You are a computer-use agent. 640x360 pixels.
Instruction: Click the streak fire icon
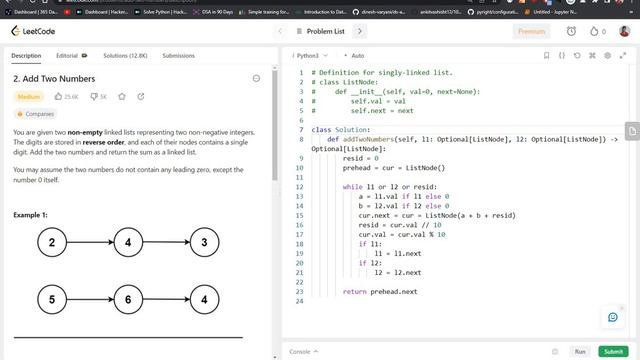594,31
